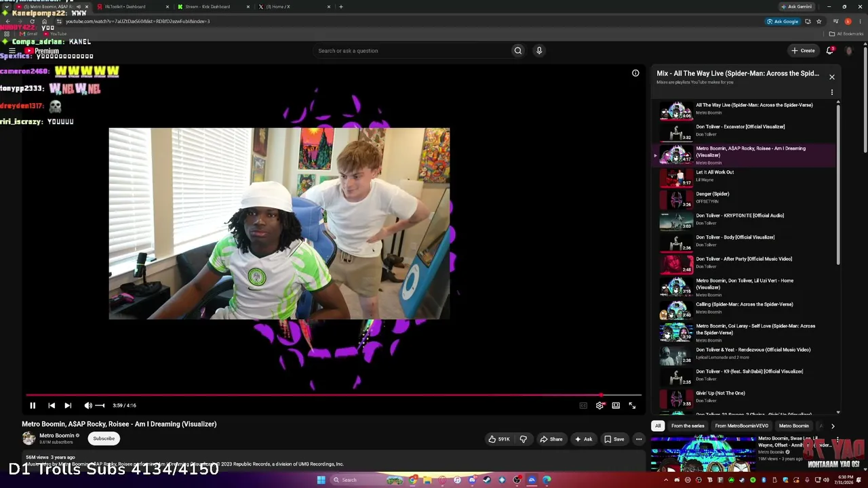Mute the video volume speaker icon

point(88,405)
